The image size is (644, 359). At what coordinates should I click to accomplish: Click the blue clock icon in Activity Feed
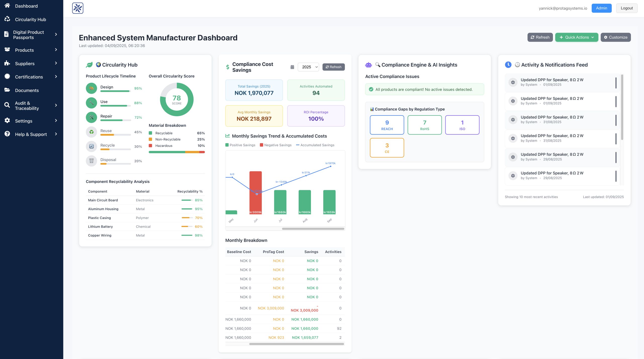tap(508, 65)
